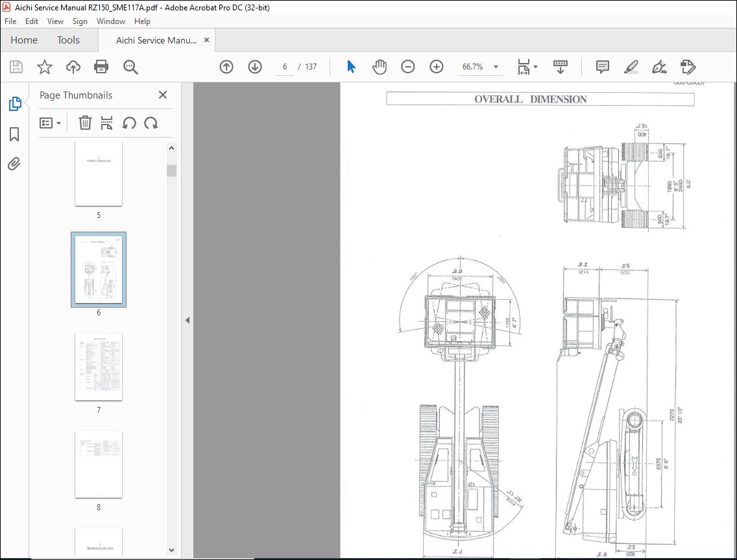The width and height of the screenshot is (737, 560).
Task: Expand fit page options arrow
Action: coord(535,67)
